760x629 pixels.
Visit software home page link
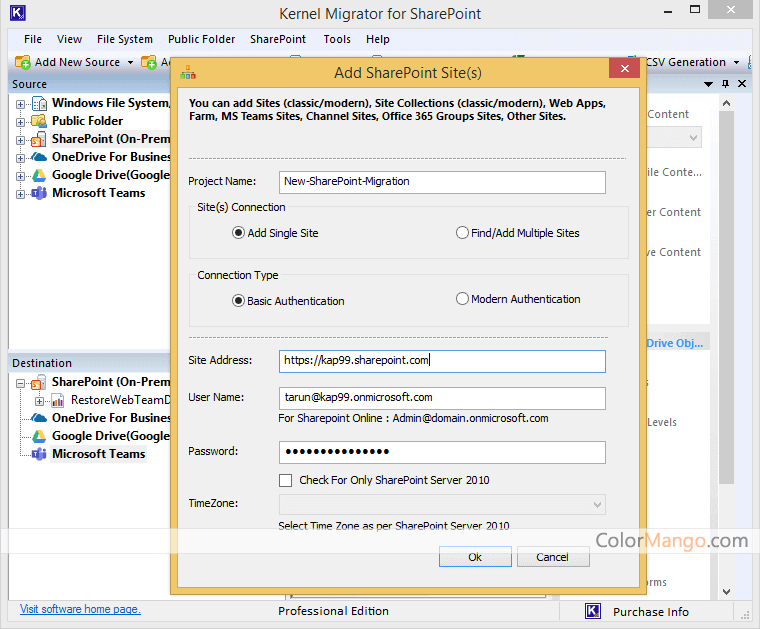click(x=80, y=609)
